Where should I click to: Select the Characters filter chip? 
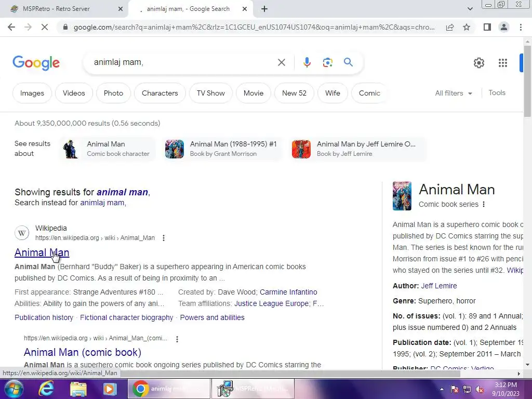(x=160, y=93)
